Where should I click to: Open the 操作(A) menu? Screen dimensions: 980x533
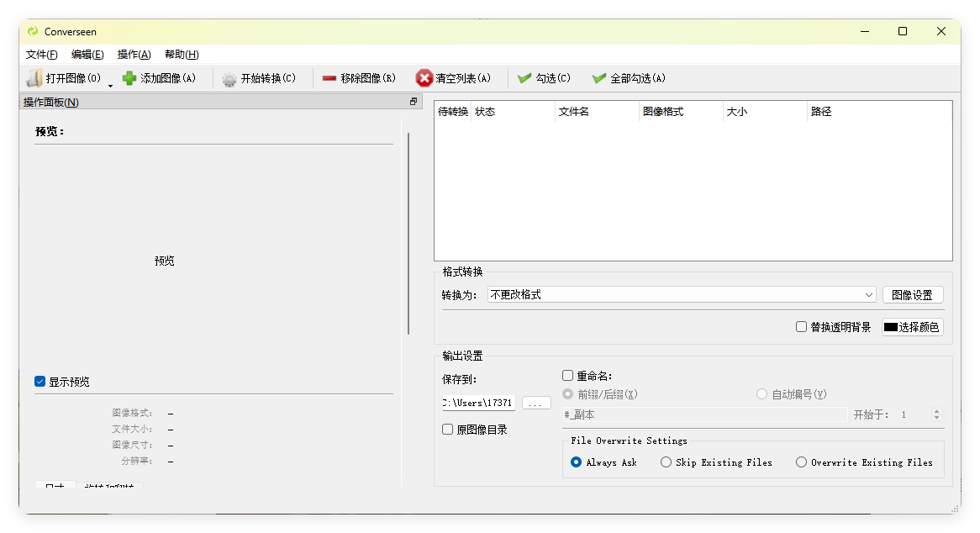pos(133,54)
